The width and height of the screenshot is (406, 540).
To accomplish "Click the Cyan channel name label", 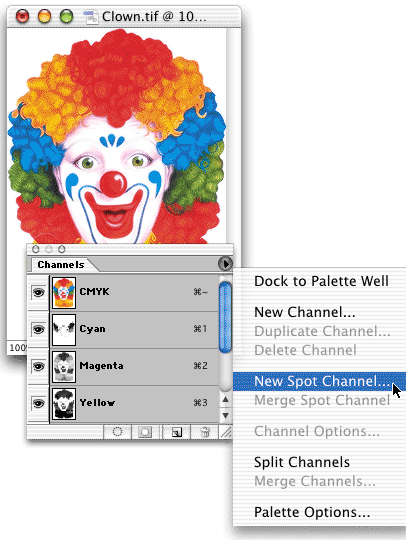I will click(x=92, y=329).
